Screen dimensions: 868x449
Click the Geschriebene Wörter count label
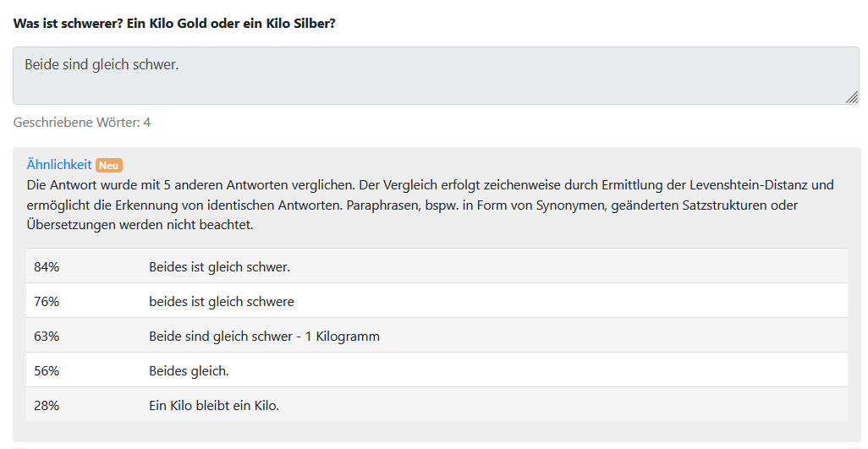tap(82, 123)
